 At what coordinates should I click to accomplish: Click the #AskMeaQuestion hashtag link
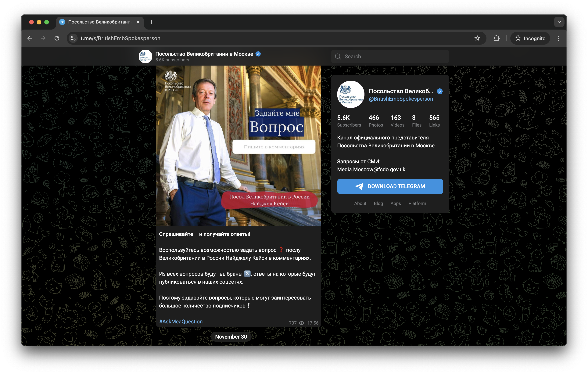pos(180,322)
